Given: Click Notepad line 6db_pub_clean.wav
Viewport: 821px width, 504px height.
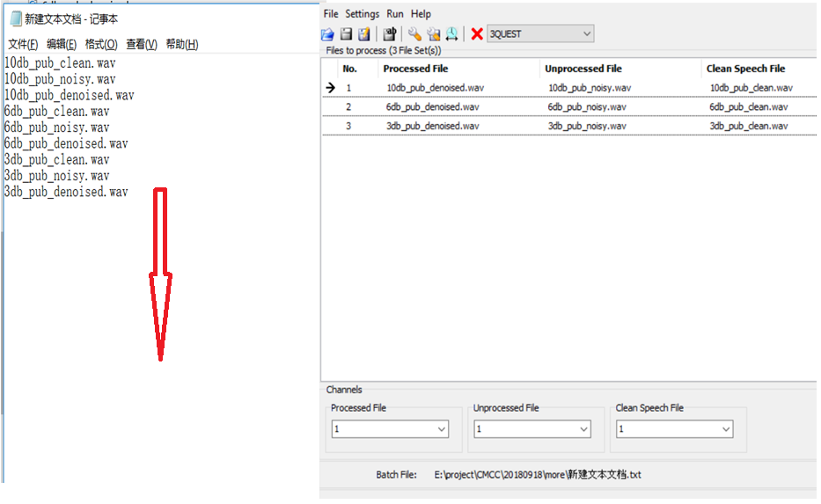Looking at the screenshot, I should [x=57, y=112].
